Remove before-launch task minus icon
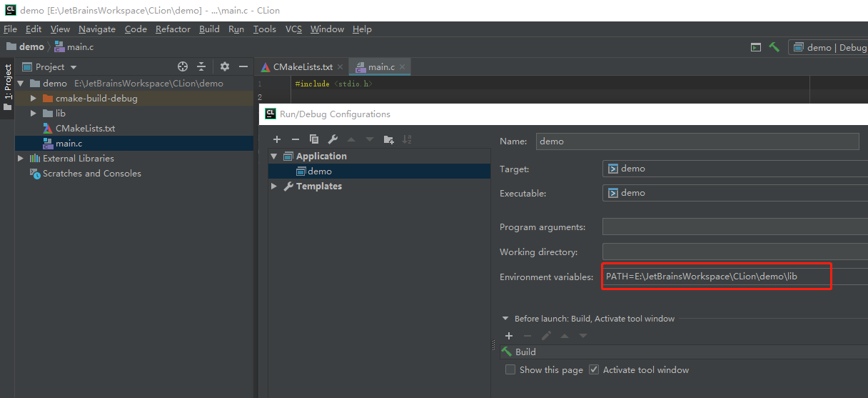Screen dimensions: 868x398 click(528, 336)
